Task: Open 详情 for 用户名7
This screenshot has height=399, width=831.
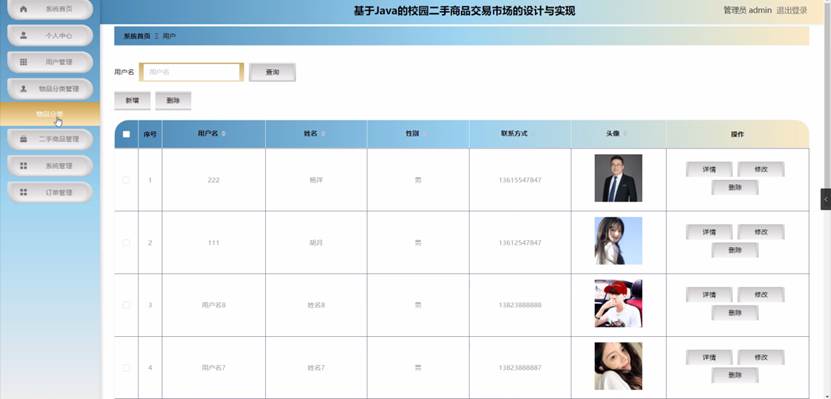Action: pos(709,358)
